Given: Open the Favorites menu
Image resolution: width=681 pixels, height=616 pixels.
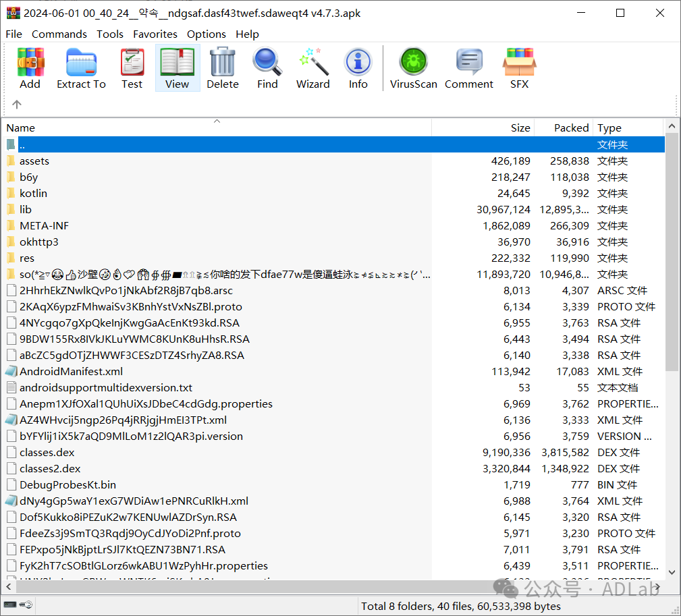Looking at the screenshot, I should (155, 34).
